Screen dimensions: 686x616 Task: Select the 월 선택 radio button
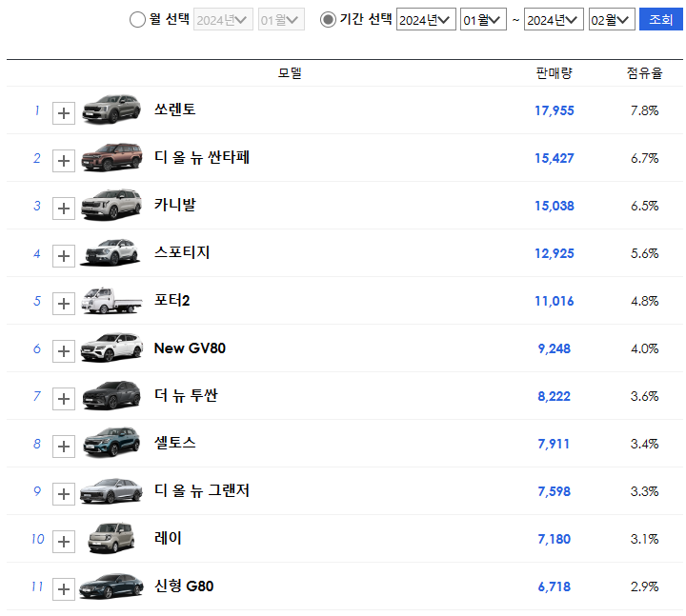coord(137,20)
